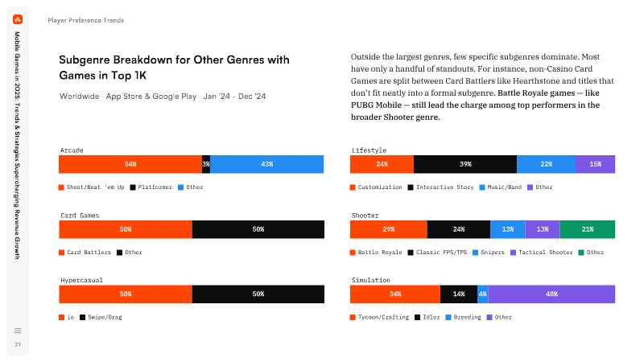Click the Player Preference Trends header label

coord(86,20)
